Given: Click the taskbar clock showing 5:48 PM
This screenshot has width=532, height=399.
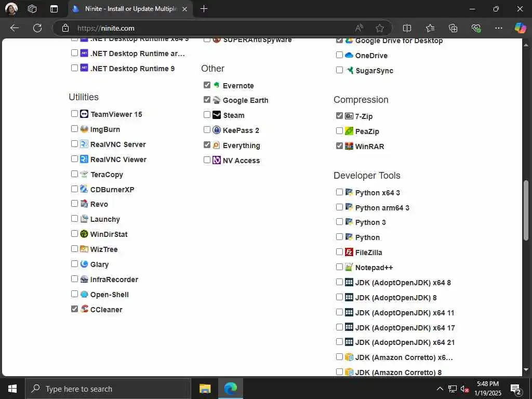Looking at the screenshot, I should tap(487, 389).
